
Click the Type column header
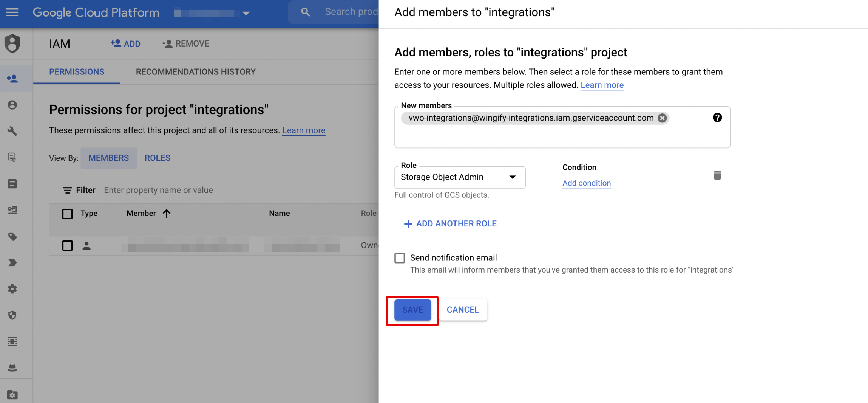pos(89,214)
